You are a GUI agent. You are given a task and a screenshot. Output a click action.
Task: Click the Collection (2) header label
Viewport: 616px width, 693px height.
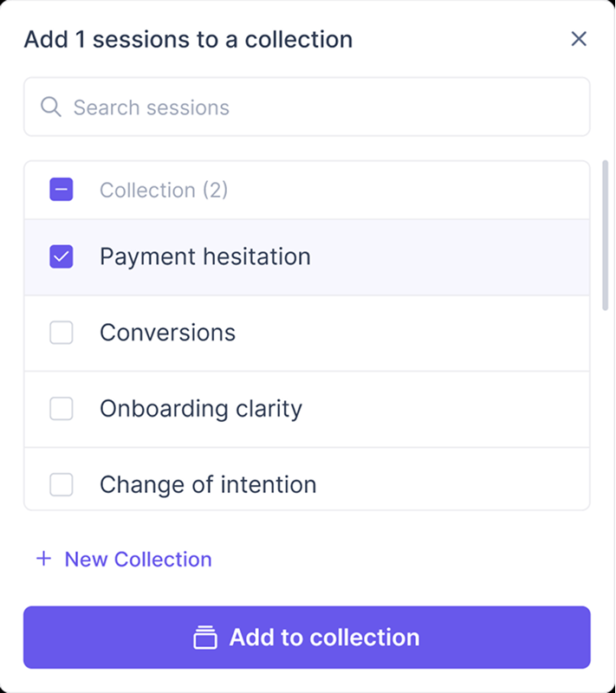[x=165, y=189]
